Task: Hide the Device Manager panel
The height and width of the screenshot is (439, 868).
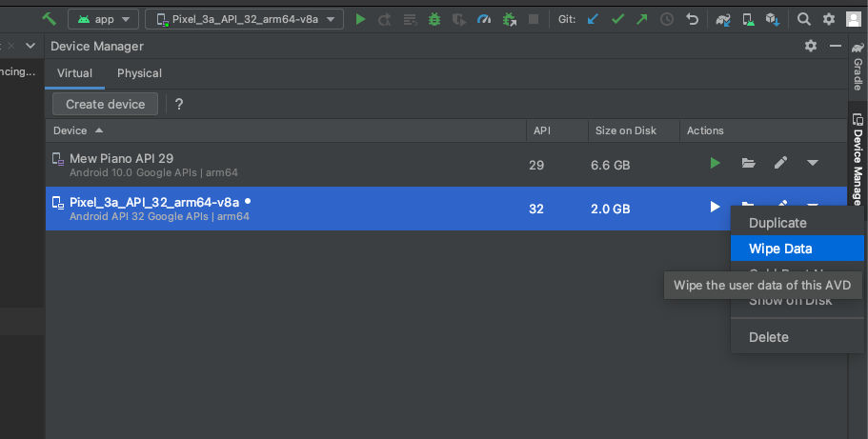Action: [x=836, y=46]
